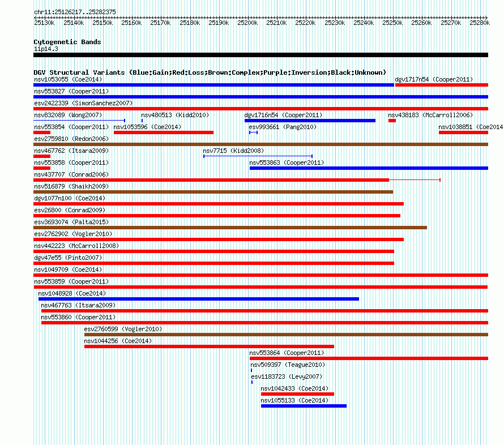Image resolution: width=504 pixels, height=445 pixels.
Task: Select the dgv1716n54 (Cooper2011) blue bar
Action: (310, 121)
